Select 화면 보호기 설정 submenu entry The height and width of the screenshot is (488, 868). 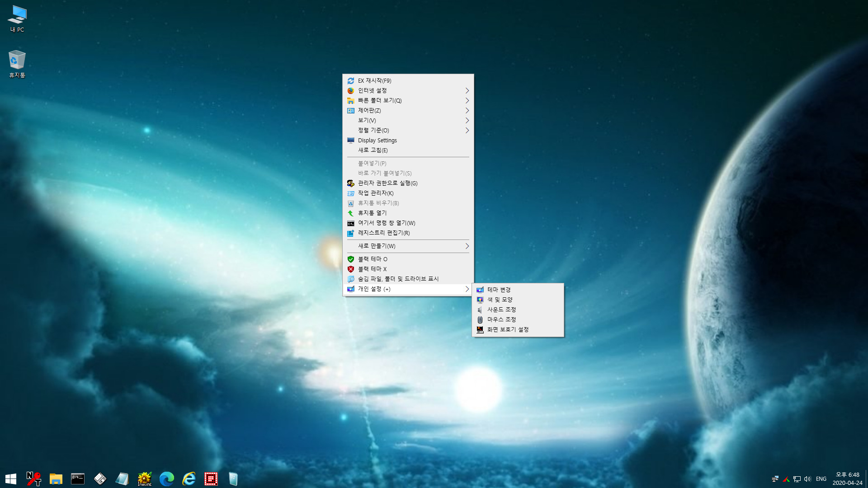click(x=518, y=330)
